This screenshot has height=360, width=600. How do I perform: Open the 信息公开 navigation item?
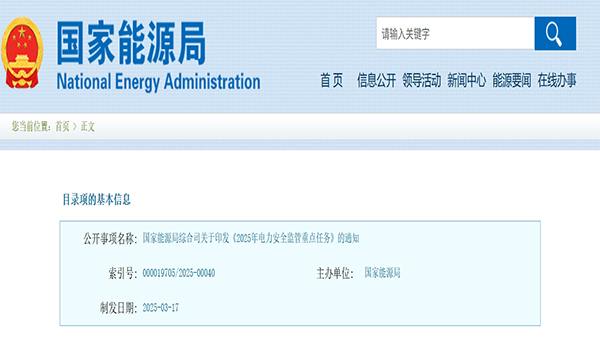[x=376, y=80]
